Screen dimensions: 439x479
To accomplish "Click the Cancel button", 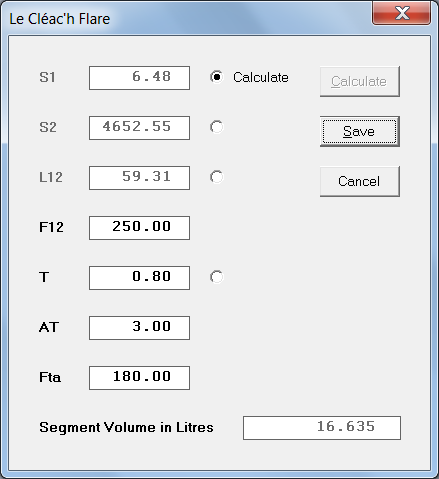I will [360, 182].
